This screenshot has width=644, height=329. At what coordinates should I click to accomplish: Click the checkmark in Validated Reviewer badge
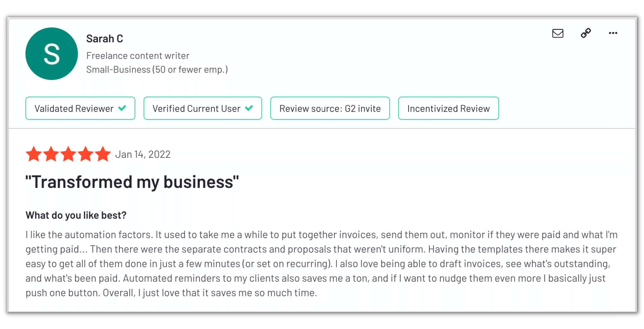click(122, 108)
